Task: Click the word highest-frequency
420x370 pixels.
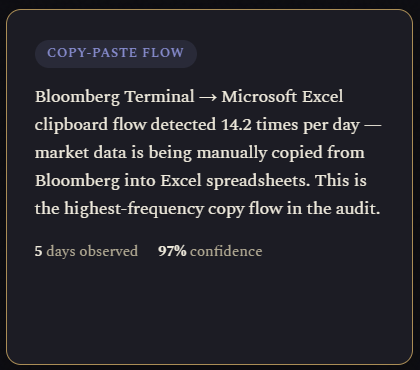Action: 134,209
